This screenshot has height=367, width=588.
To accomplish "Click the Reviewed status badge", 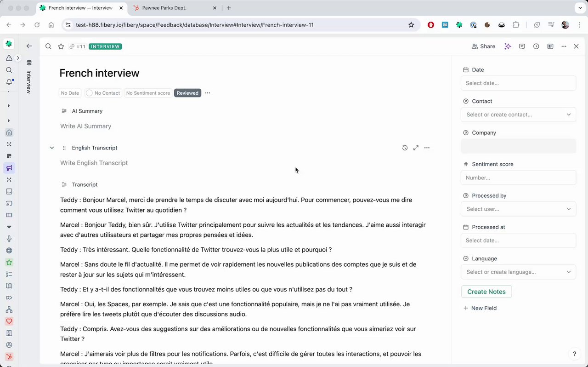I will pyautogui.click(x=187, y=93).
